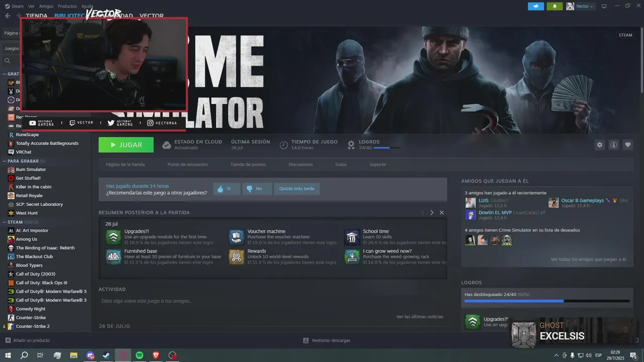Open the Furnished base achievement icon
The width and height of the screenshot is (644, 362).
pyautogui.click(x=113, y=256)
